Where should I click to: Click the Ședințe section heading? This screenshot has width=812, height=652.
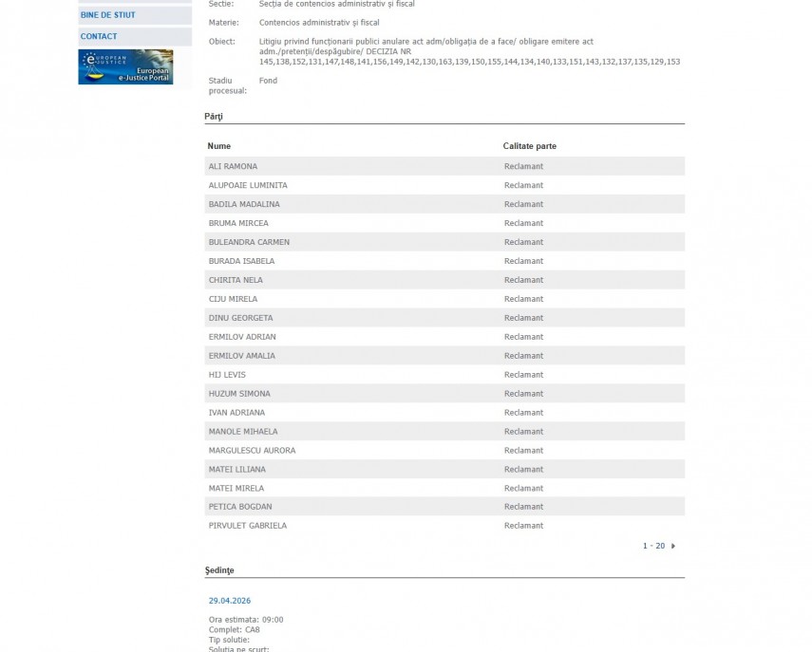click(x=219, y=570)
